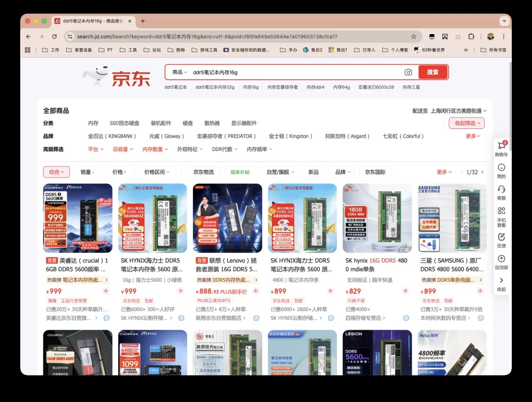This screenshot has height=402, width=532.
Task: Open the 自营/旗舰 dropdown
Action: [x=280, y=172]
